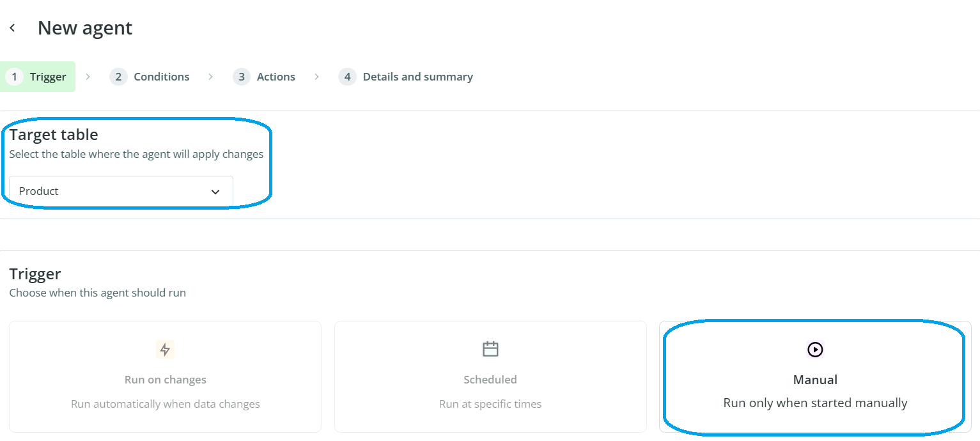Click the chevron between Trigger and Conditions
This screenshot has height=441, width=980.
(x=88, y=77)
